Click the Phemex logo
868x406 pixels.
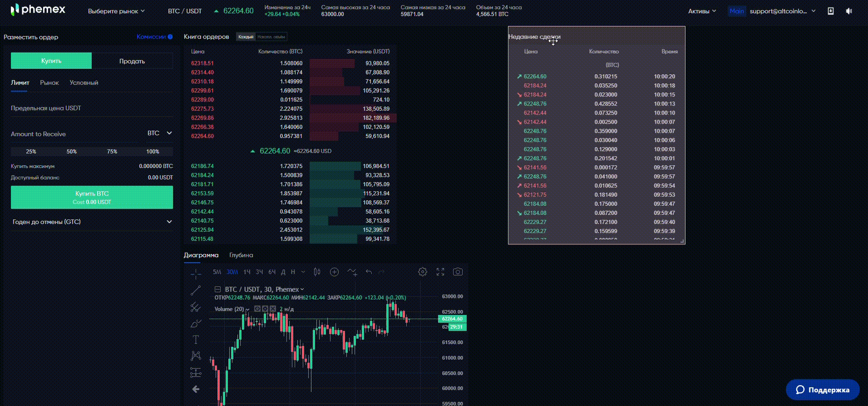[x=38, y=10]
